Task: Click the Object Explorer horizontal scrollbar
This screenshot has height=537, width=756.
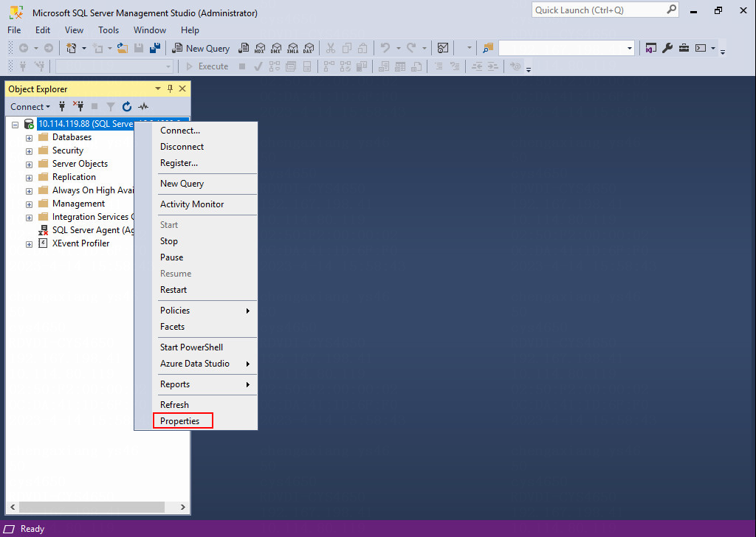Action: click(92, 507)
